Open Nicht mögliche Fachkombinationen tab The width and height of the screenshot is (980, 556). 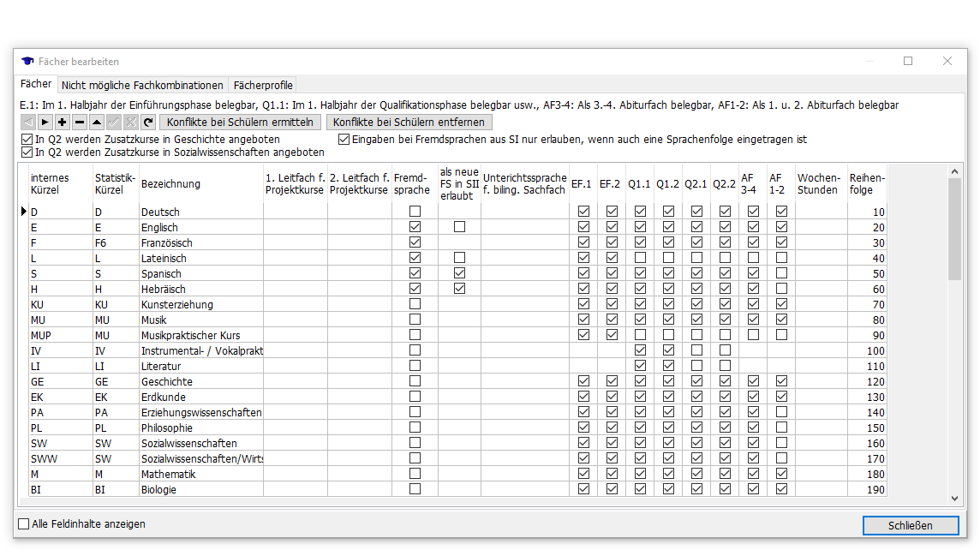pos(142,85)
